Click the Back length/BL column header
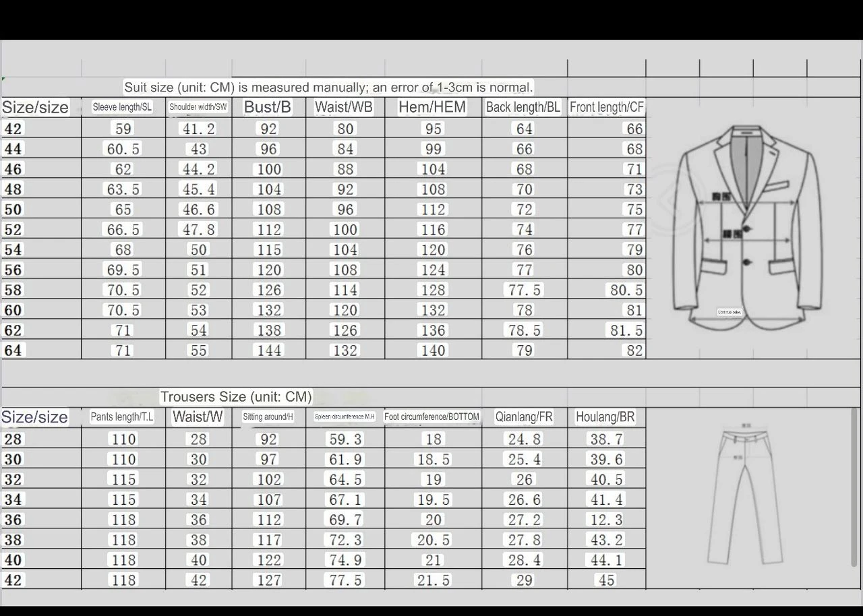Viewport: 863px width, 616px height. [523, 107]
